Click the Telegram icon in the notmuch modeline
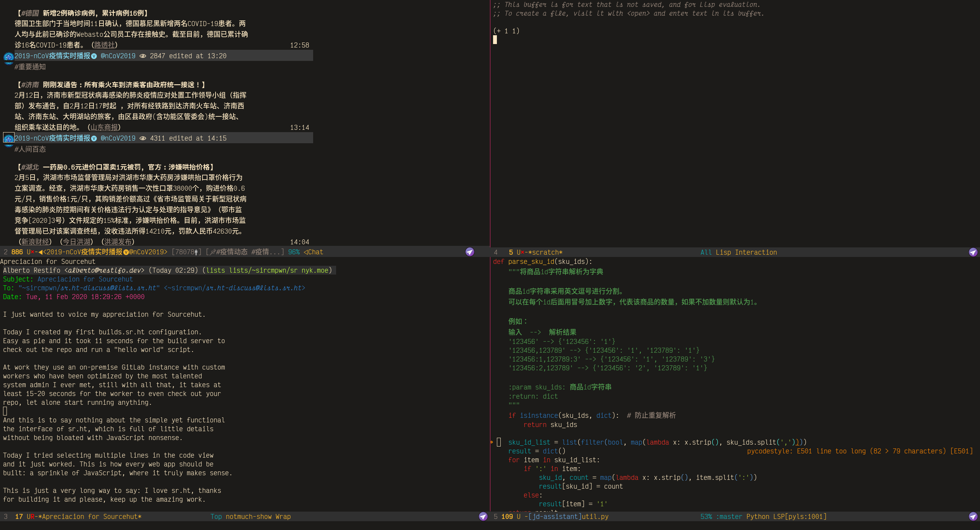The width and height of the screenshot is (980, 530). point(483,517)
